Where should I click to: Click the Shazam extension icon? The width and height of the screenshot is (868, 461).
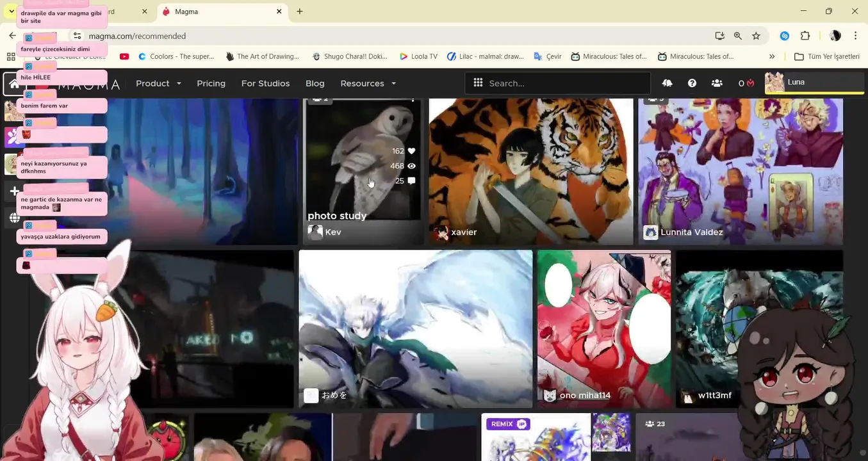(785, 36)
